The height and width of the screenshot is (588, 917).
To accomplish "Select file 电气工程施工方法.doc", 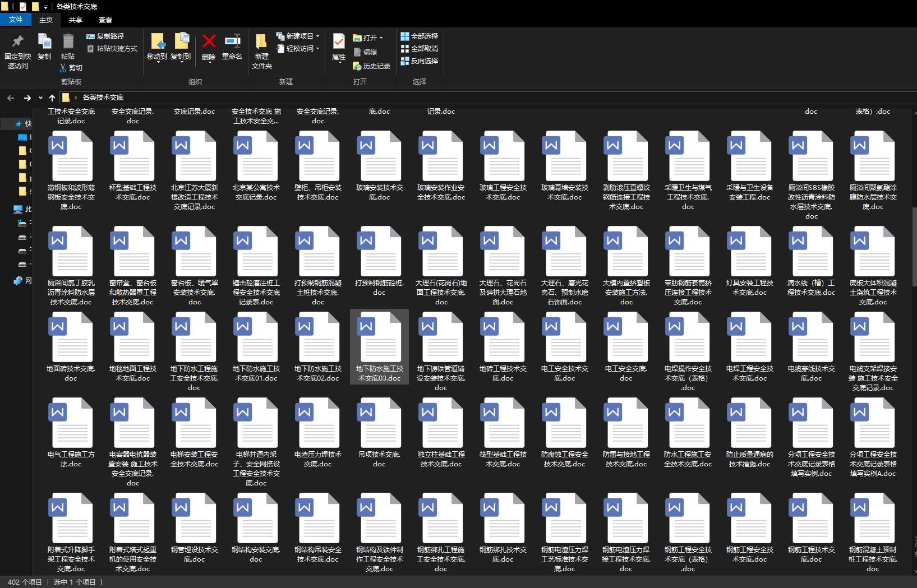I will (71, 434).
